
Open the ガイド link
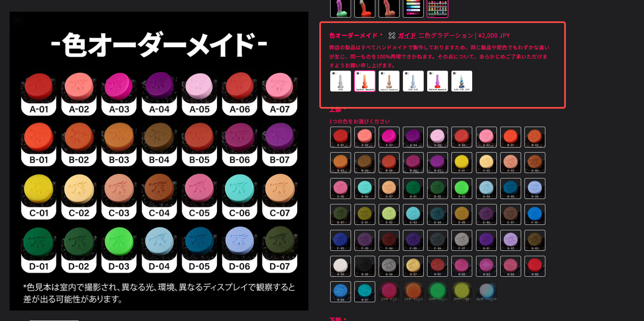(407, 36)
